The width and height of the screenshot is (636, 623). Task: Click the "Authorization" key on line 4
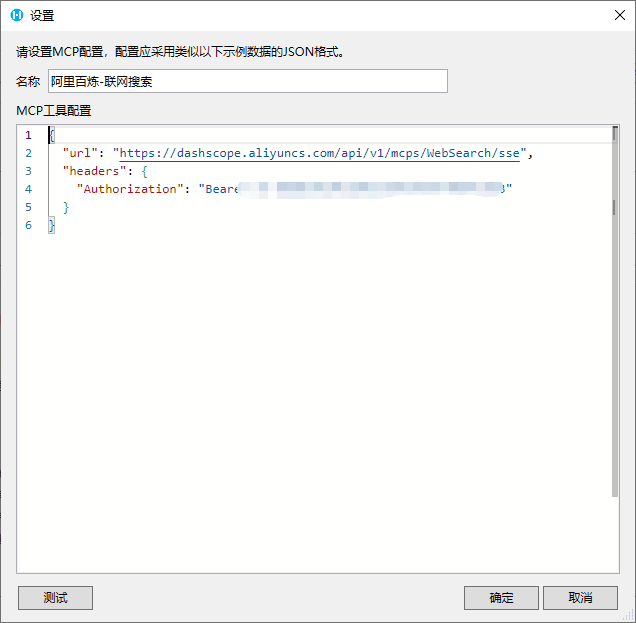(130, 189)
